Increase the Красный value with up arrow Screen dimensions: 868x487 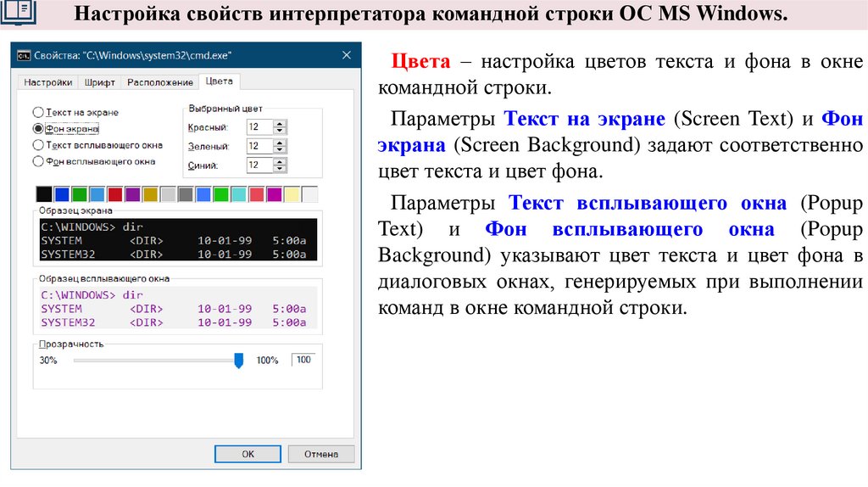point(280,124)
